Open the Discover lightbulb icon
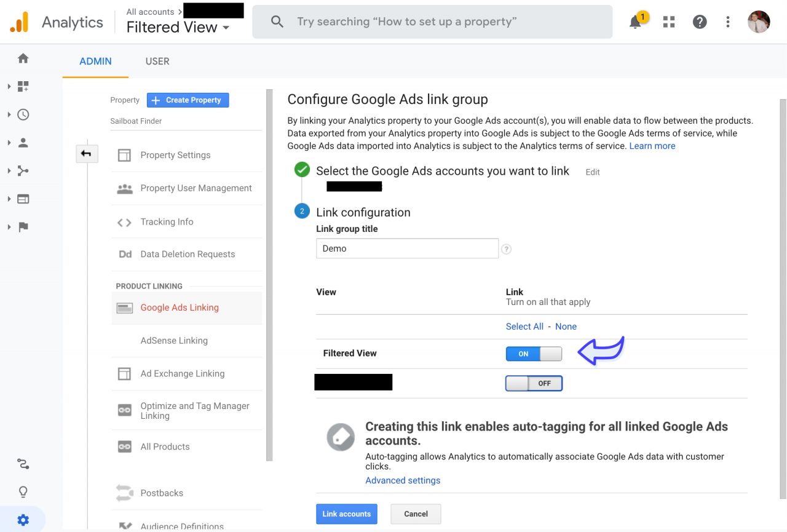 point(23,491)
